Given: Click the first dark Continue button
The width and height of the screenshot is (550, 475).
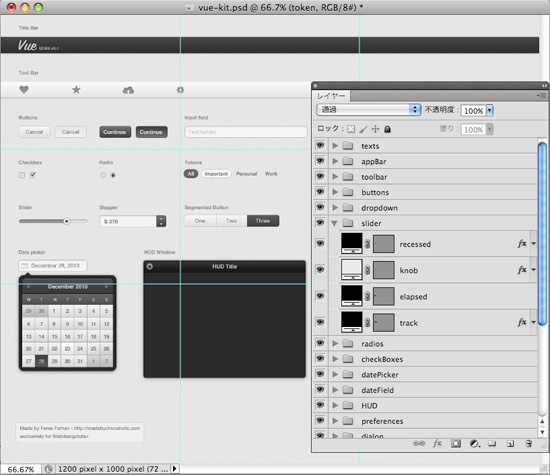Looking at the screenshot, I should coord(115,132).
